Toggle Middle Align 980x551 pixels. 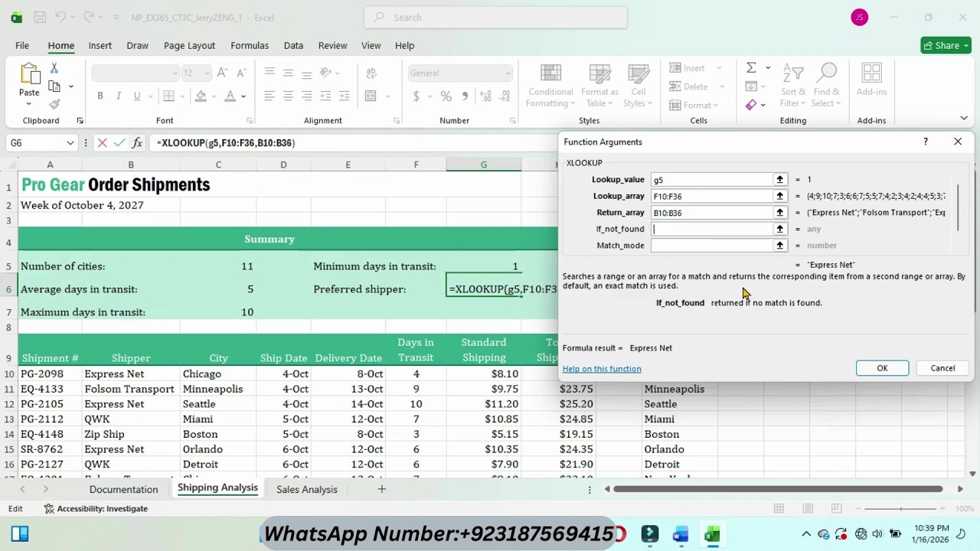tap(288, 73)
